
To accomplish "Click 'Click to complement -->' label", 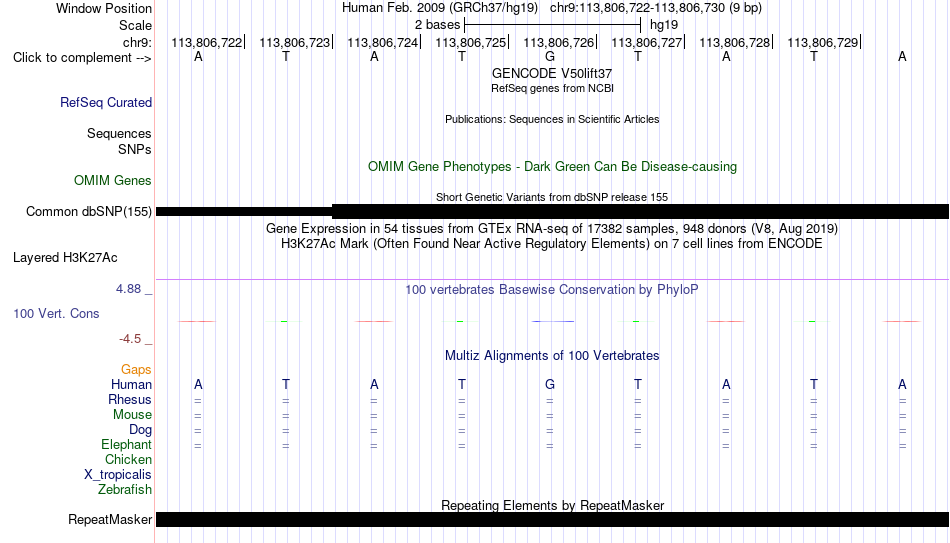I will coord(82,58).
